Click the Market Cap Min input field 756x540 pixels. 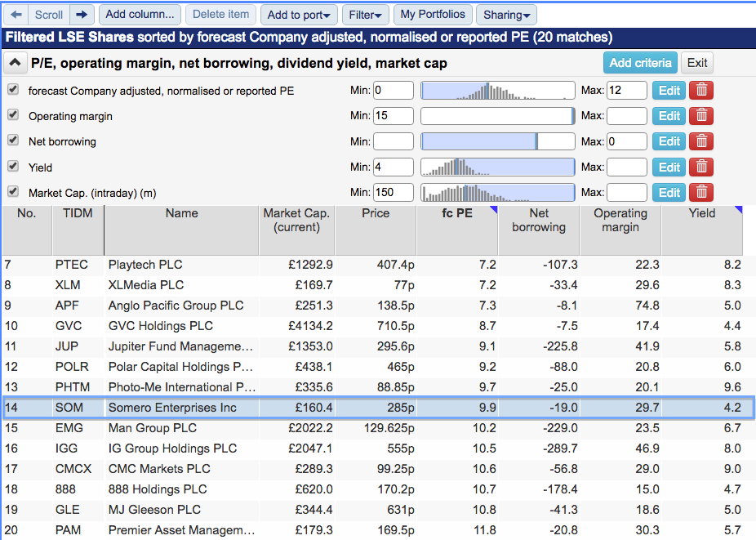[x=393, y=193]
